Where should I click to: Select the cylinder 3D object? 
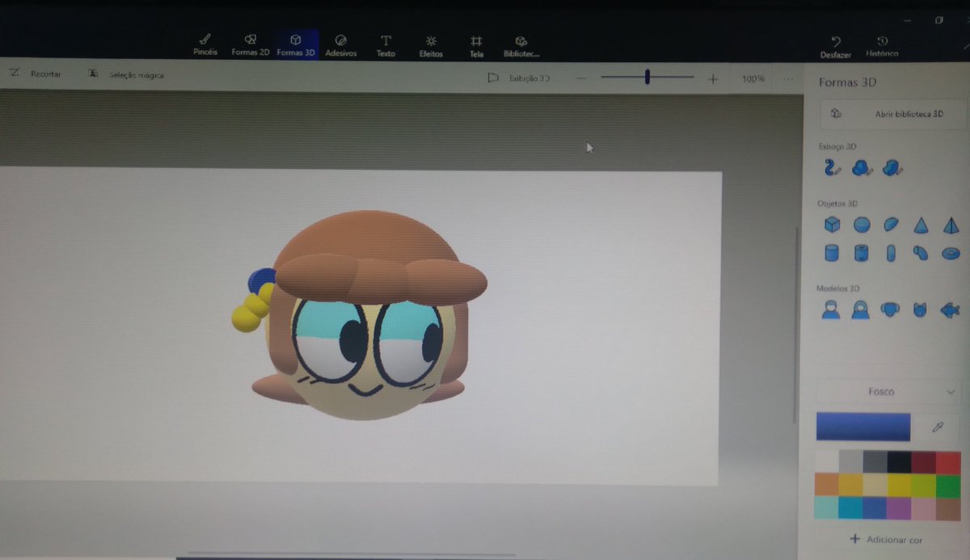[832, 254]
